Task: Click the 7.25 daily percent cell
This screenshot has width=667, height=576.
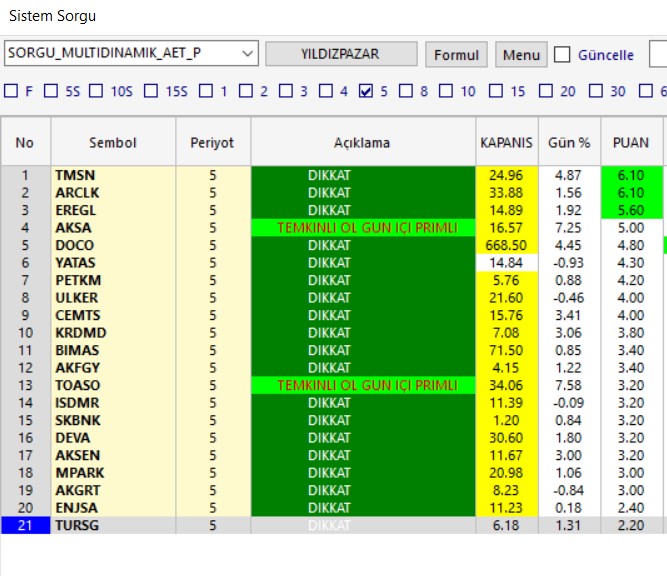Action: click(569, 228)
